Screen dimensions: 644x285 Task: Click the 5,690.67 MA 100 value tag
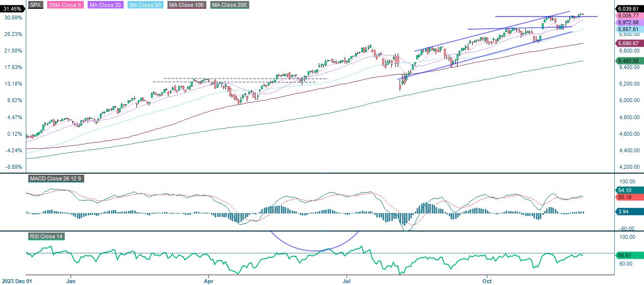coord(629,43)
